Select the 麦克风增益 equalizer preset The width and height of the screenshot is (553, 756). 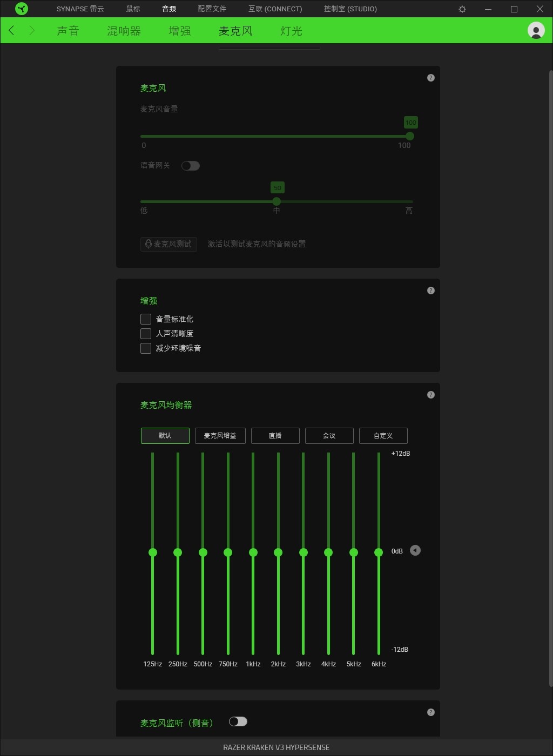point(220,436)
